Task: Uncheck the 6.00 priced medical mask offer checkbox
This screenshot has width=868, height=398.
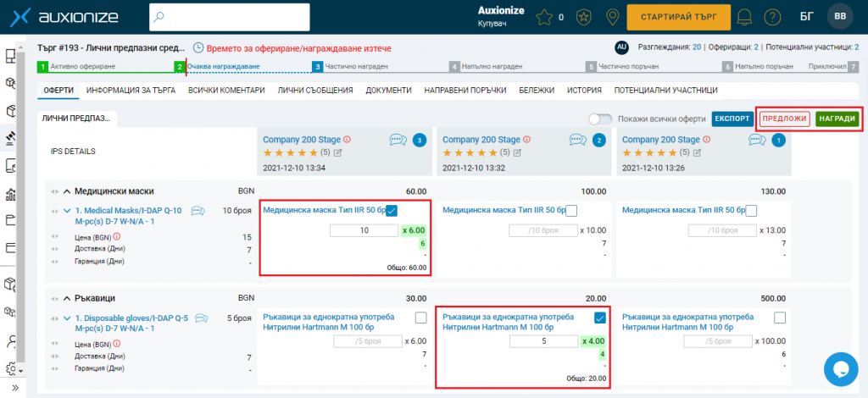Action: click(392, 210)
